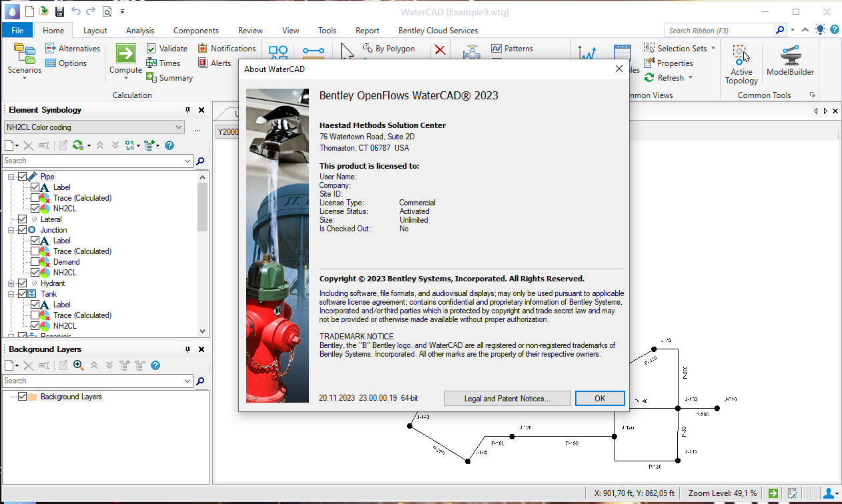Click zoom icon in Background Layers toolbar
The image size is (842, 504).
[78, 365]
